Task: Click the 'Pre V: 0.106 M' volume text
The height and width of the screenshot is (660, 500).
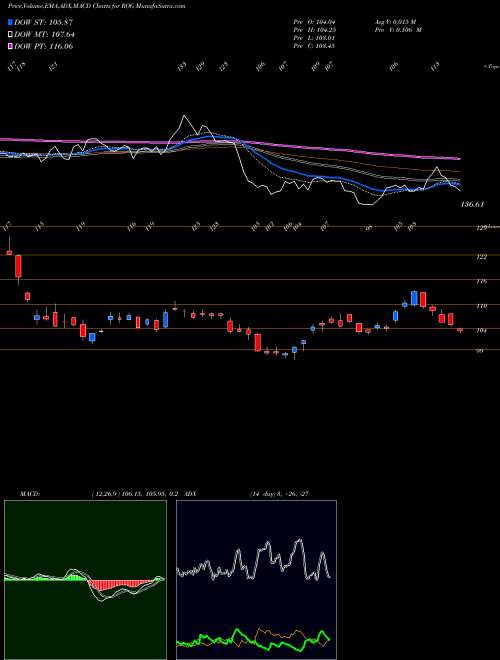Action: [398, 29]
